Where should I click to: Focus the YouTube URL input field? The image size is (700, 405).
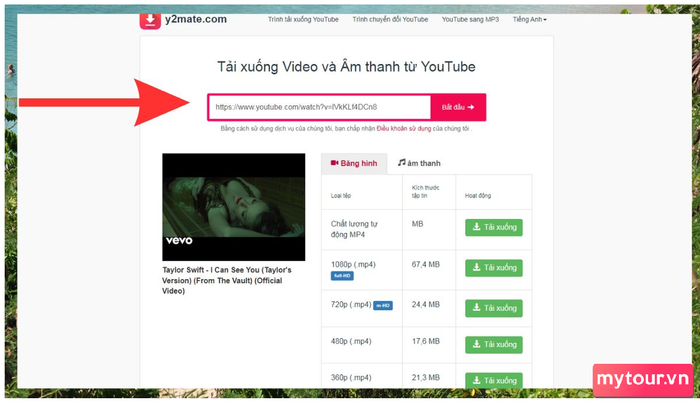(x=320, y=107)
